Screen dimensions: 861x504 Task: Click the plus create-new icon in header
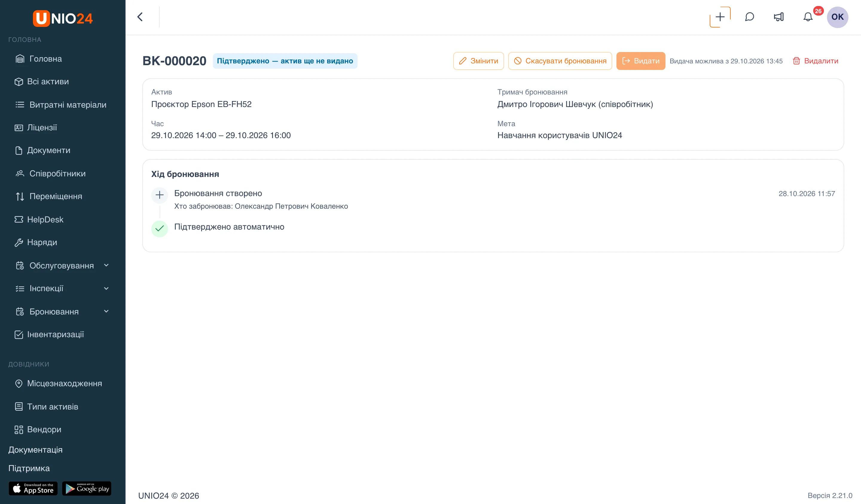tap(720, 17)
